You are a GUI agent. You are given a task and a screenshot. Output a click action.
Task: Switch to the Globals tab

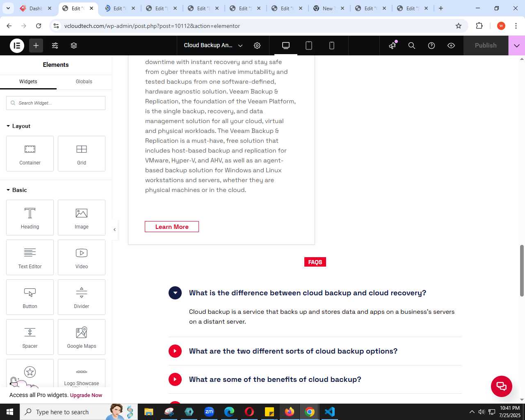(84, 82)
